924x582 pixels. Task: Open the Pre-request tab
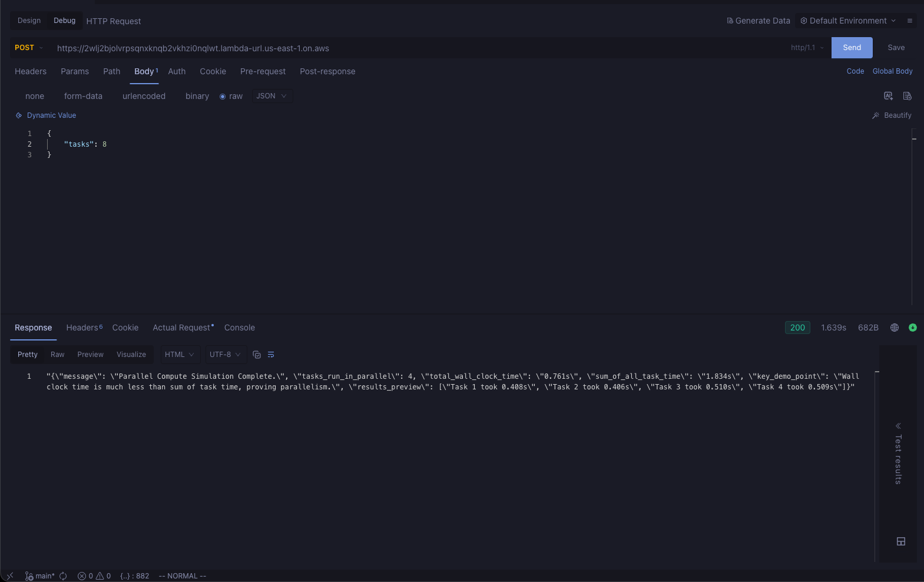point(263,71)
